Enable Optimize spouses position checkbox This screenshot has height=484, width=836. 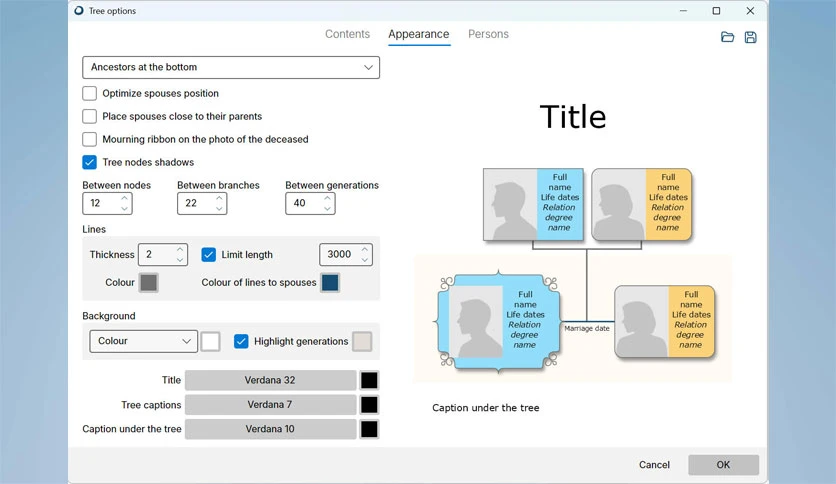pos(90,93)
